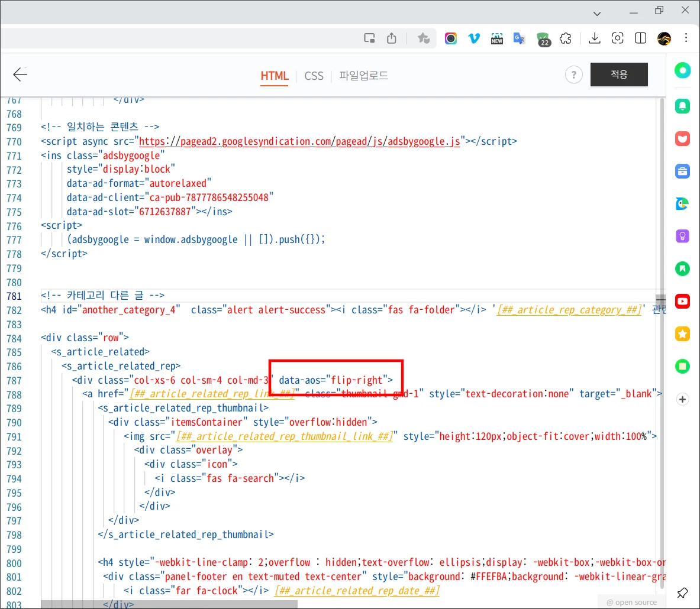Click the adsbygoogle.js script URL
Viewport: 700px width, 609px height.
[299, 141]
